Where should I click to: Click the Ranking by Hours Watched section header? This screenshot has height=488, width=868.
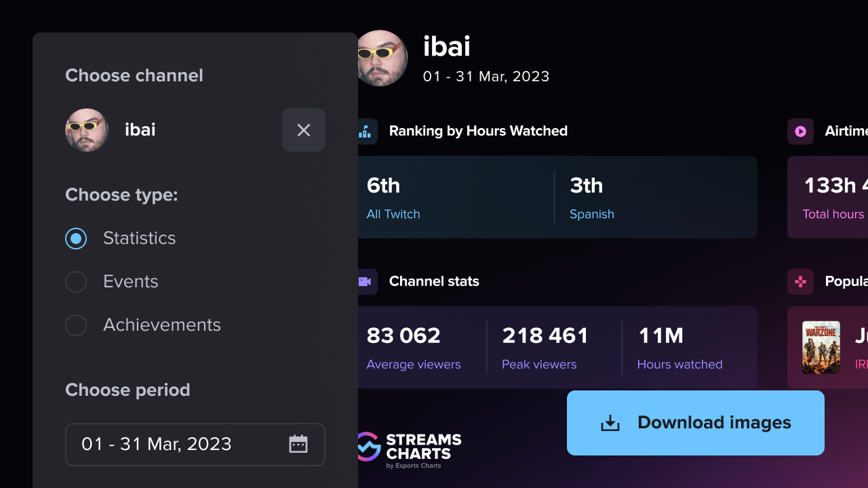pos(478,131)
